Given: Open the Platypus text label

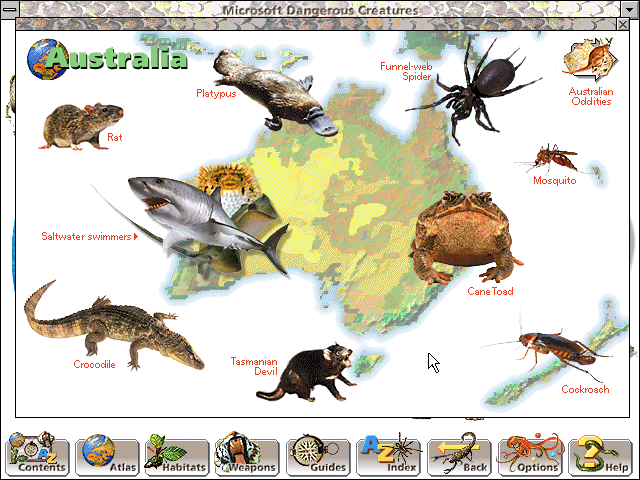Looking at the screenshot, I should (216, 93).
